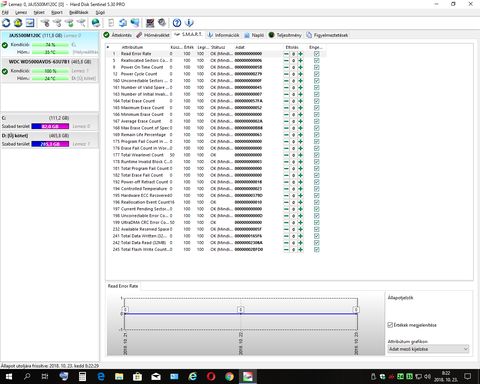Toggle the Értékek megjelenítése checkbox

pyautogui.click(x=390, y=325)
